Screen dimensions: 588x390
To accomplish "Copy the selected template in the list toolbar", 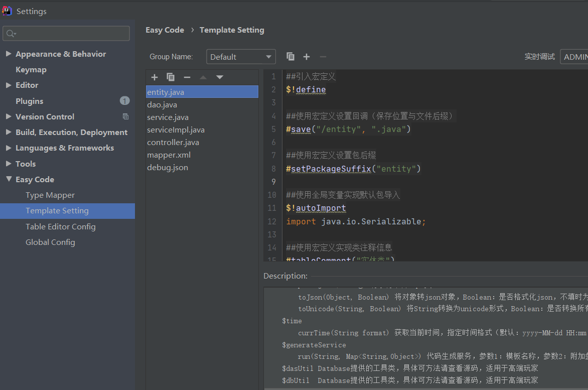I will coord(171,77).
